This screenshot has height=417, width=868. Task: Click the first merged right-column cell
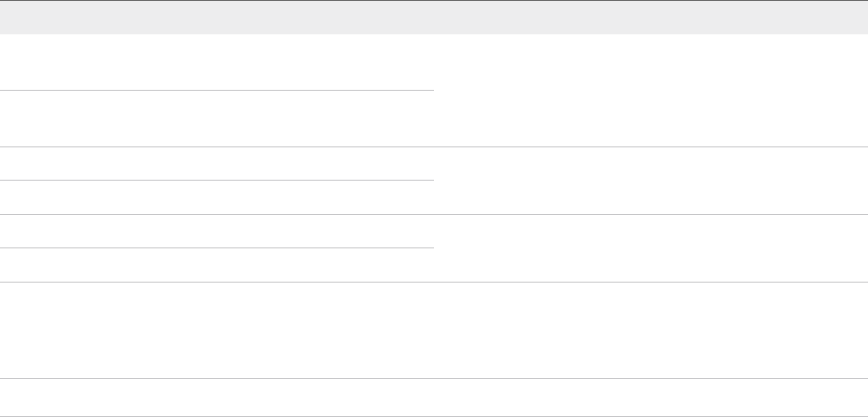651,91
